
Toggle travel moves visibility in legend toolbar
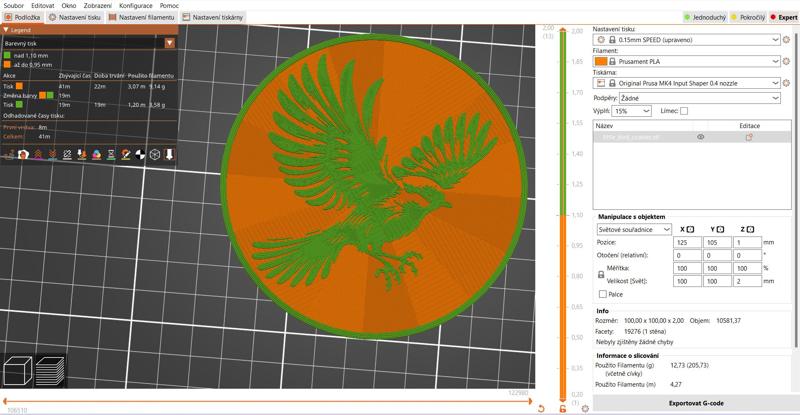9,154
